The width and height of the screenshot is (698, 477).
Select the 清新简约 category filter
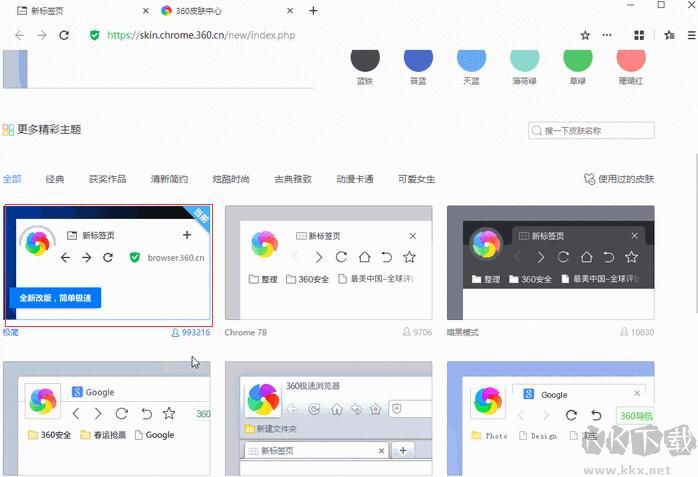click(169, 179)
